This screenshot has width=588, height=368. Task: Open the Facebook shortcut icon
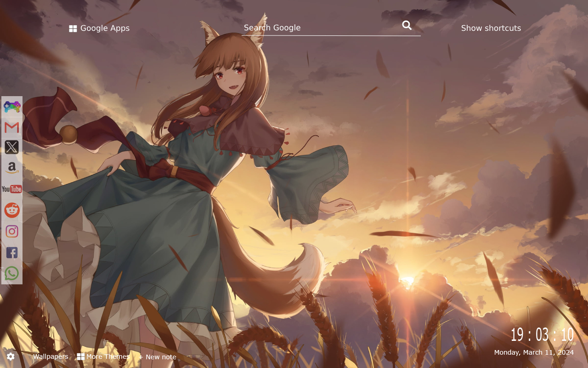12,253
